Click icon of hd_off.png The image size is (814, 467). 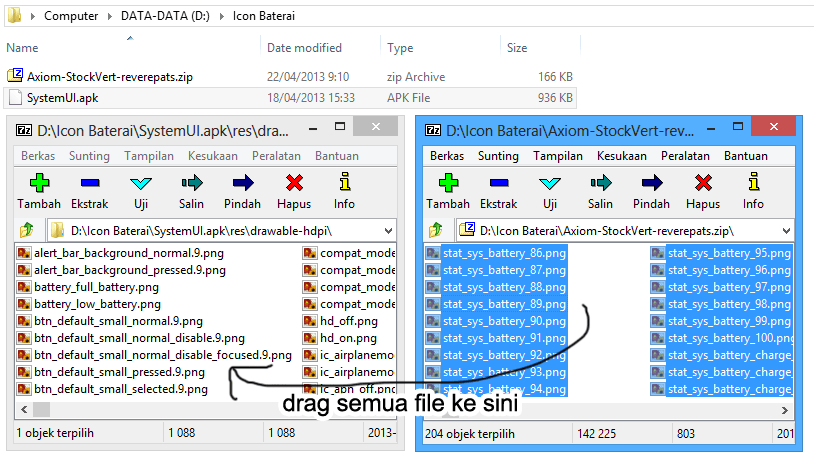click(x=310, y=321)
